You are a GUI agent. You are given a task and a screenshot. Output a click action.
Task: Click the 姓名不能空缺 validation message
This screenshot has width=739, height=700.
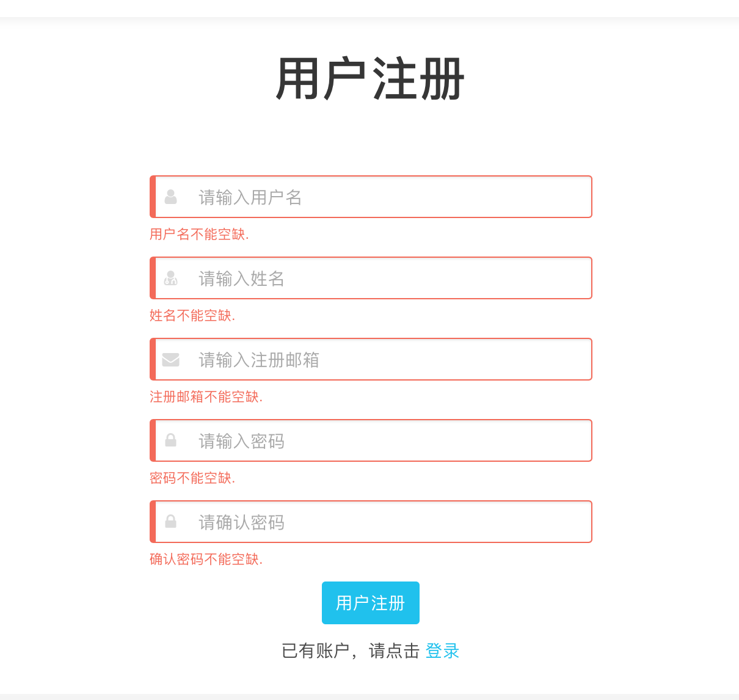[x=192, y=316]
